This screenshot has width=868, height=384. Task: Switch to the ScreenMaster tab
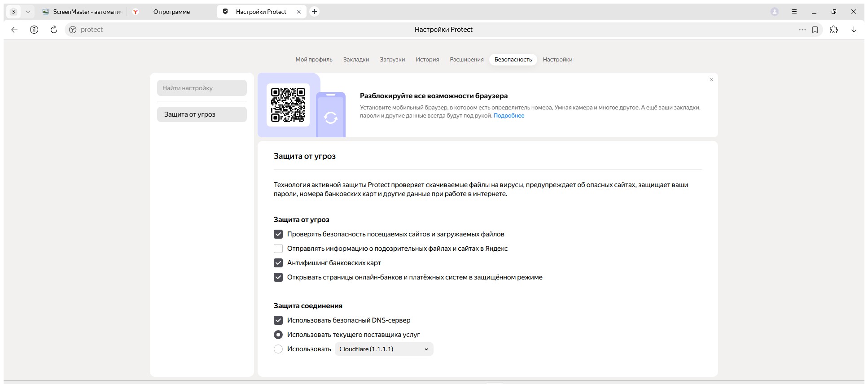82,12
